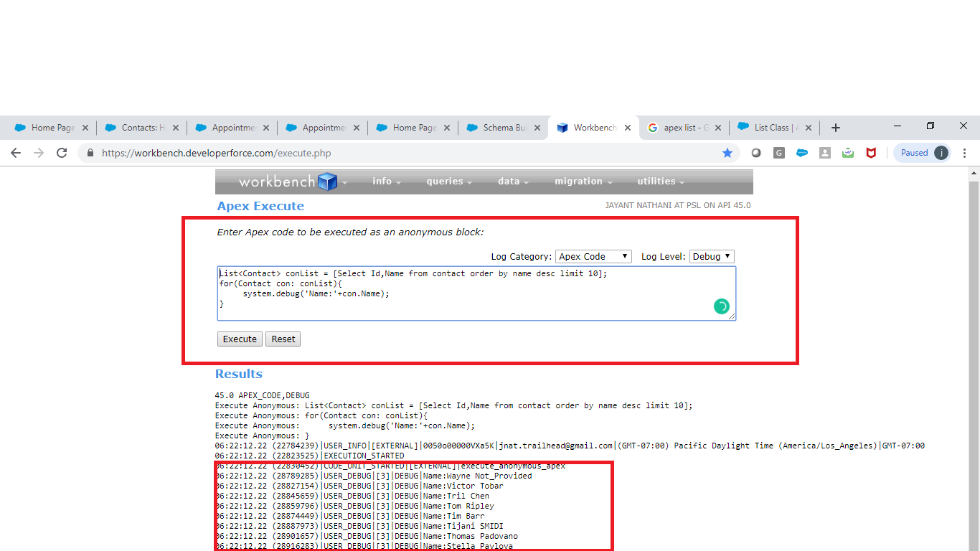This screenshot has height=551, width=980.
Task: Open the Log Category dropdown
Action: tap(593, 256)
